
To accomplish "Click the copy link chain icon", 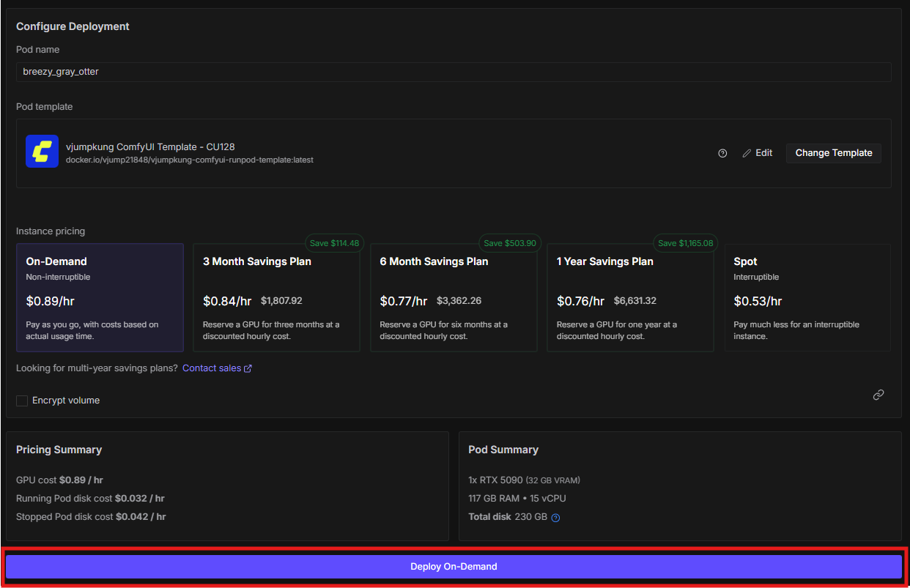I will point(878,395).
